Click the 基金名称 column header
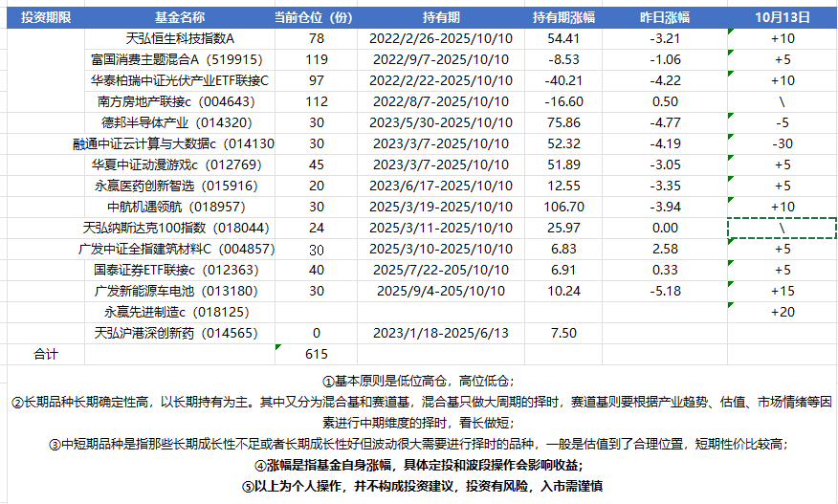 tap(180, 17)
